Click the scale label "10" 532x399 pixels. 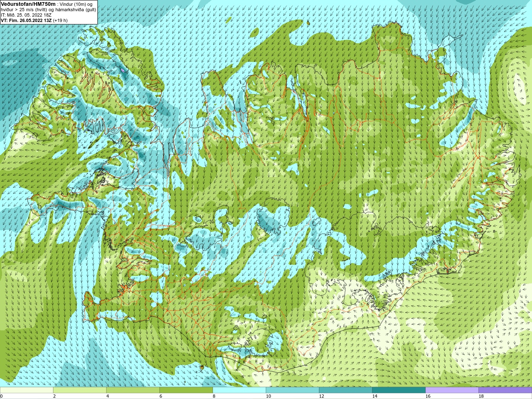pyautogui.click(x=268, y=396)
